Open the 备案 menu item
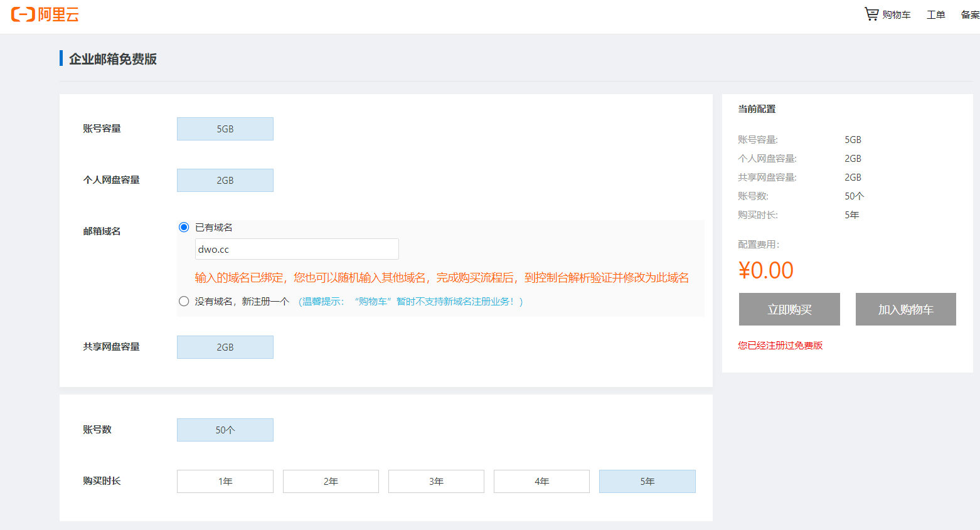 (x=970, y=14)
